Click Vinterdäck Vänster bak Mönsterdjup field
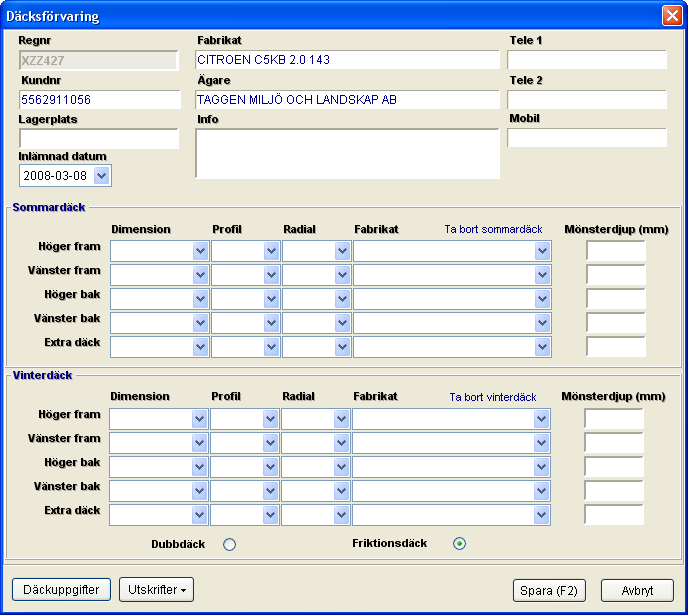 point(614,491)
